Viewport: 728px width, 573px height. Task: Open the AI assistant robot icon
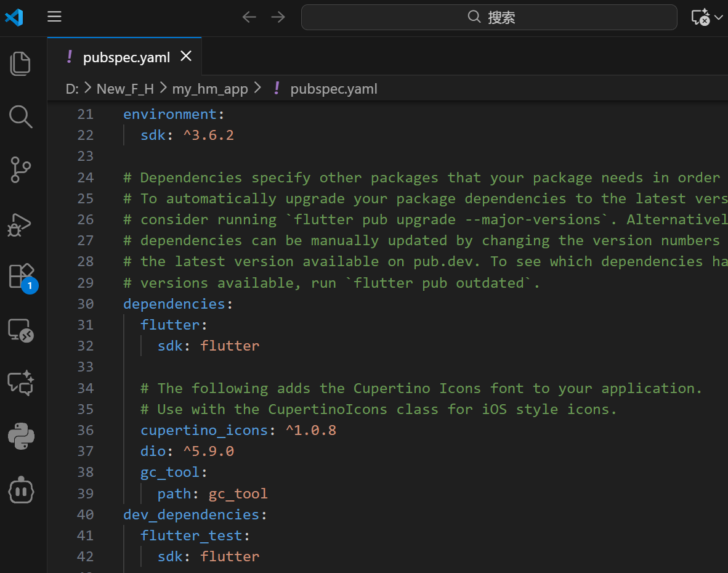[21, 490]
